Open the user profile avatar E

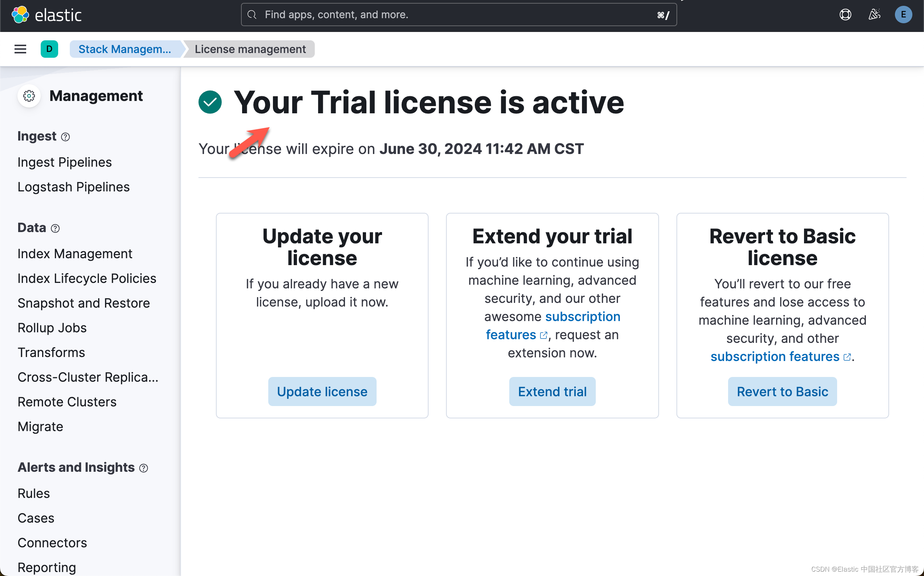coord(903,15)
